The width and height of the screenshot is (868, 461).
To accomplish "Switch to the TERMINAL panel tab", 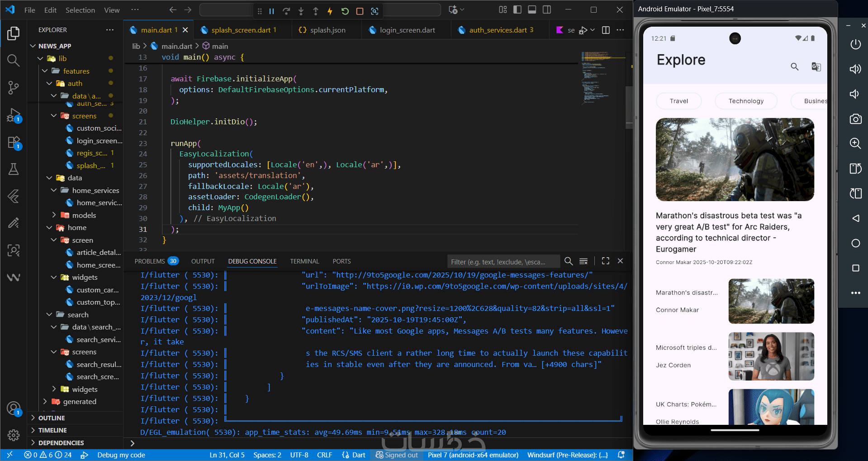I will (304, 261).
